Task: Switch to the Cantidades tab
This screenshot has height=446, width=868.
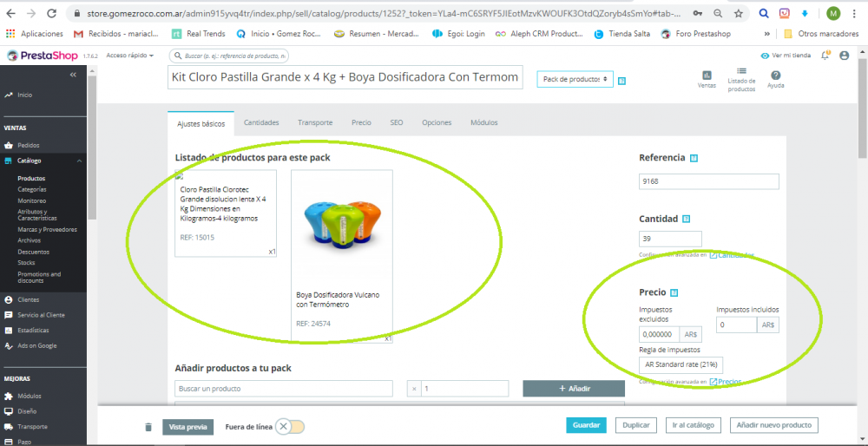Action: coord(261,123)
